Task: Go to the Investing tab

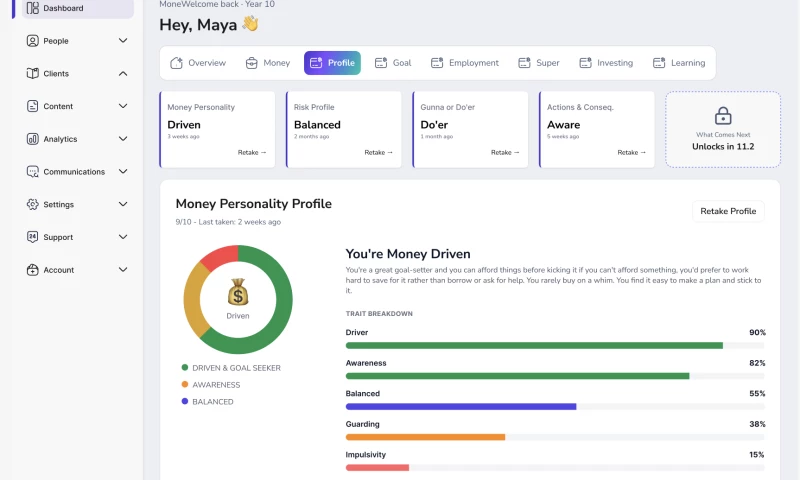Action: (606, 63)
